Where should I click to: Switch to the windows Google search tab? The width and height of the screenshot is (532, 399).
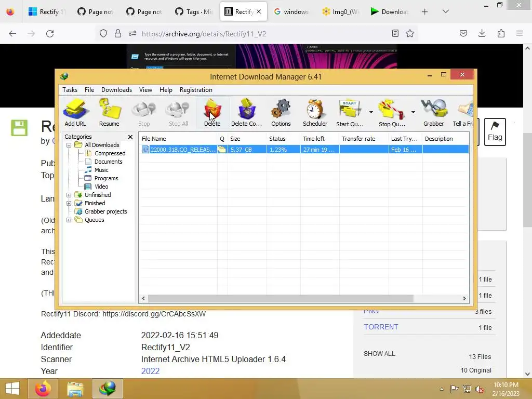pyautogui.click(x=291, y=12)
